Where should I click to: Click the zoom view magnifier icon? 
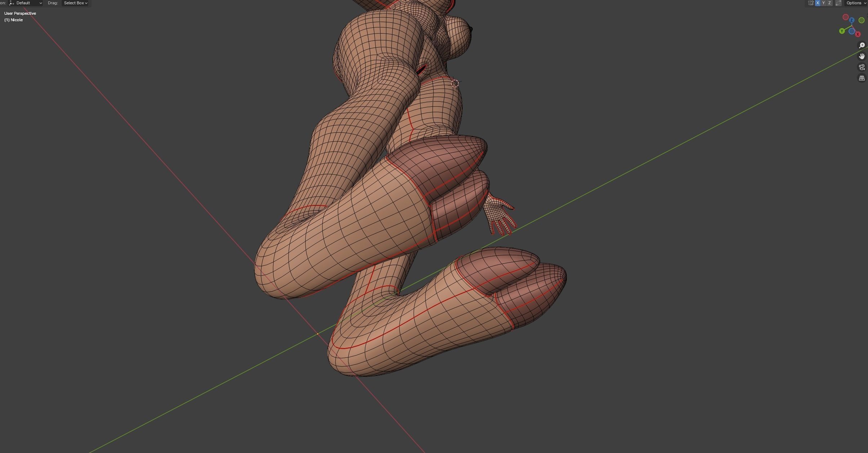pos(862,45)
